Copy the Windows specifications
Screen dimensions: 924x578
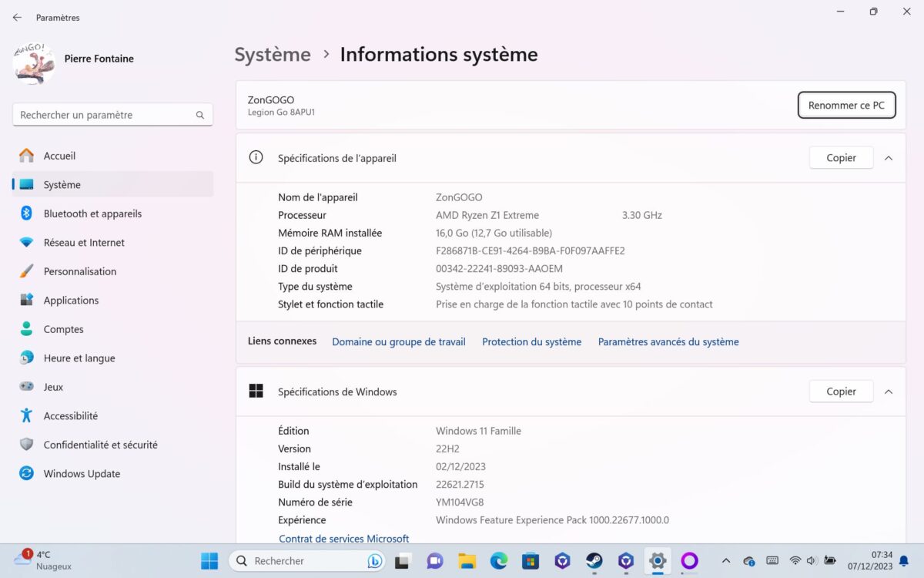(x=841, y=391)
